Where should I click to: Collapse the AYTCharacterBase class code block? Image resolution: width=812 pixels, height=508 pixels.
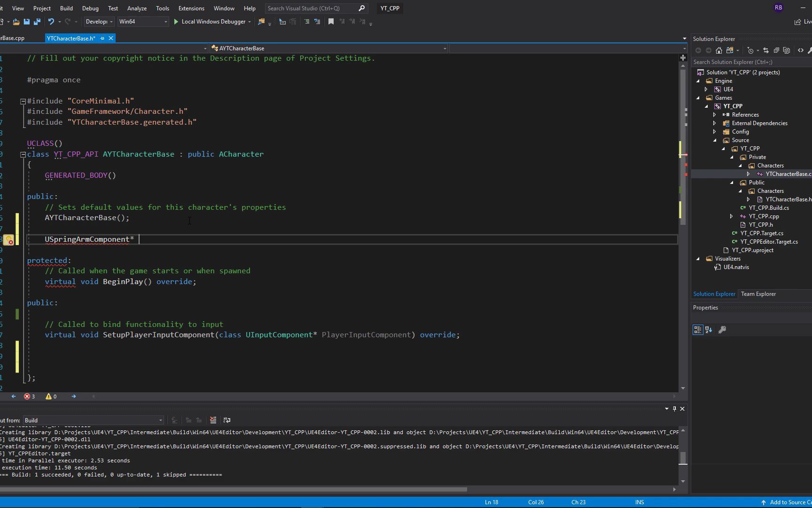coord(23,154)
